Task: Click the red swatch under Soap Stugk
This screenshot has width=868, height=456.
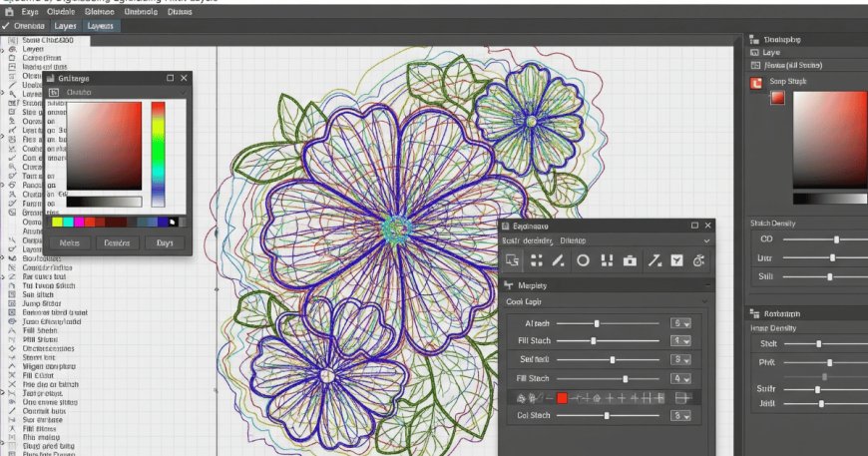Action: click(x=778, y=98)
